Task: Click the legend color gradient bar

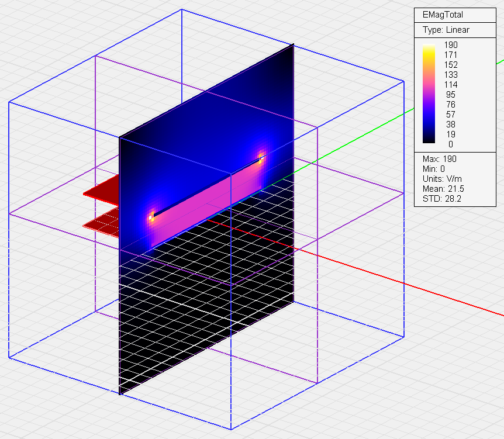Action: coord(429,94)
